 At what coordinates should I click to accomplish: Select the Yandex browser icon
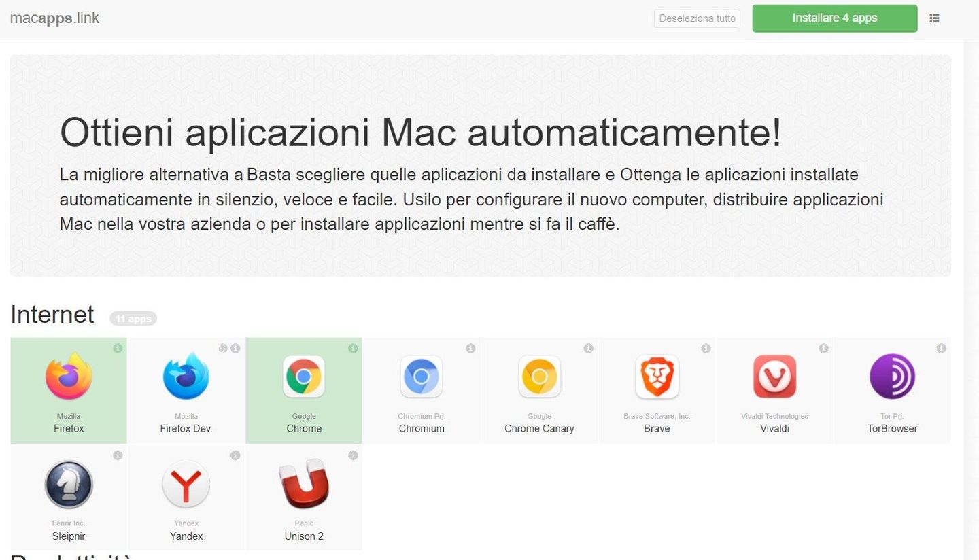pyautogui.click(x=186, y=484)
